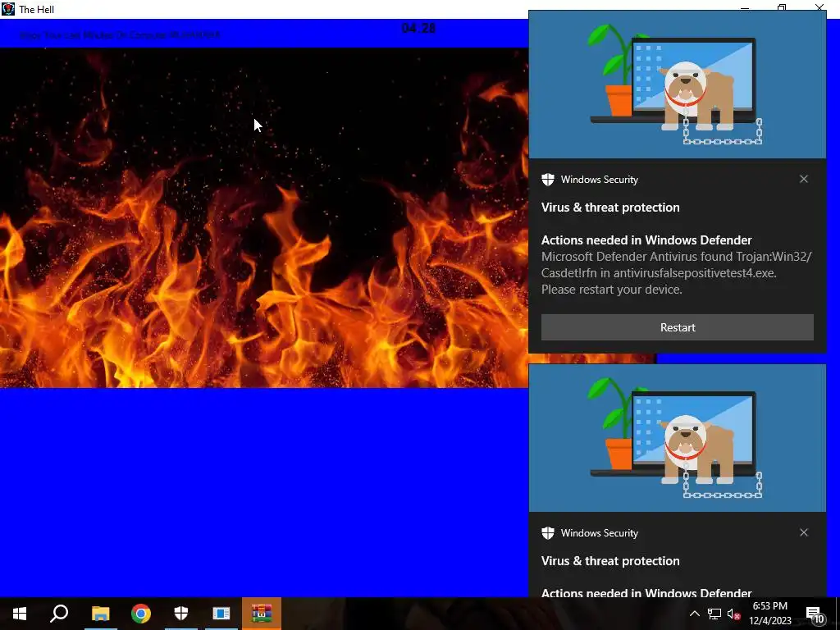Maximize The Hell window
This screenshot has height=630, width=840.
(782, 7)
